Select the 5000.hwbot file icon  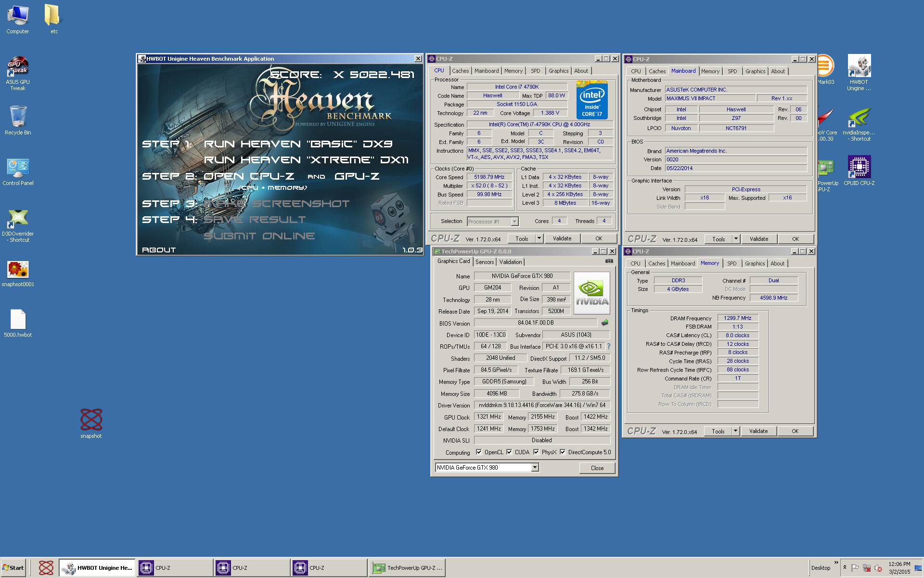(x=18, y=323)
